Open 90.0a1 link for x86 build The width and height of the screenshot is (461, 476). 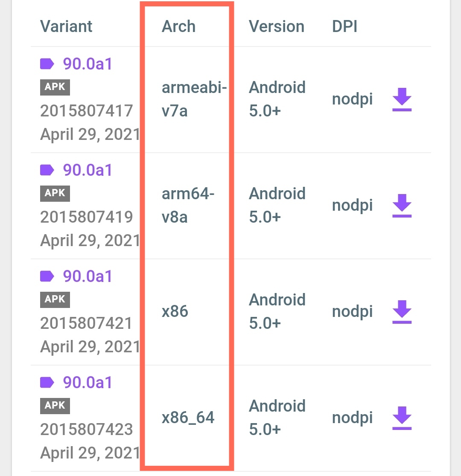click(x=88, y=276)
